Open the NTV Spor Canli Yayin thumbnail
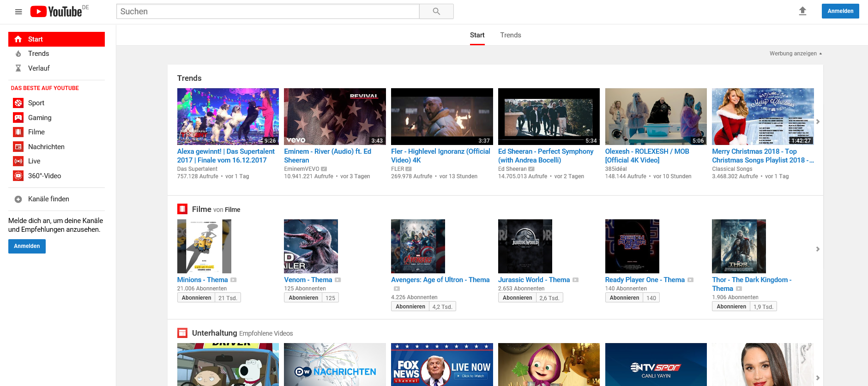 [x=656, y=364]
